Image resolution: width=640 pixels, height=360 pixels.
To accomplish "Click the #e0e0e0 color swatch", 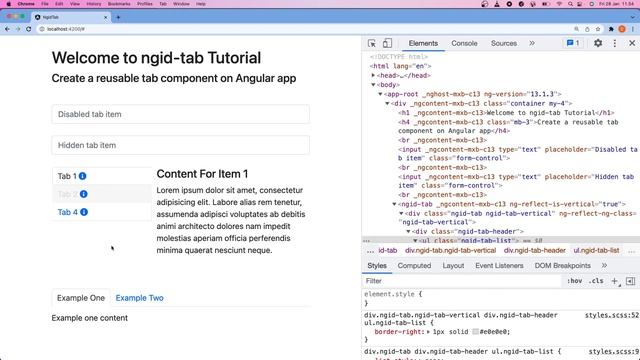I will (475, 332).
